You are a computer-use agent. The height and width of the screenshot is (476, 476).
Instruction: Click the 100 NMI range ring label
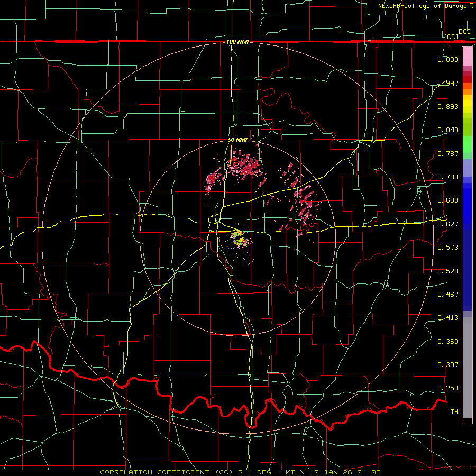point(237,42)
